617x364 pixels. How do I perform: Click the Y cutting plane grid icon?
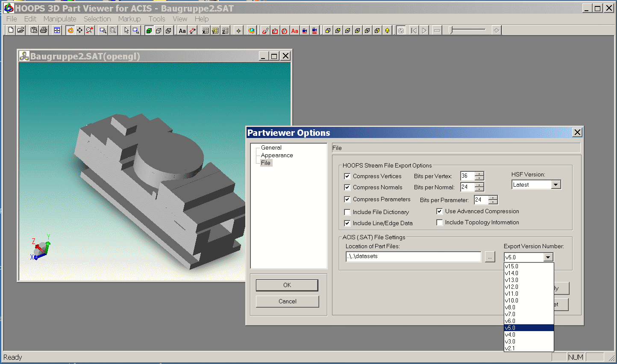coord(215,30)
